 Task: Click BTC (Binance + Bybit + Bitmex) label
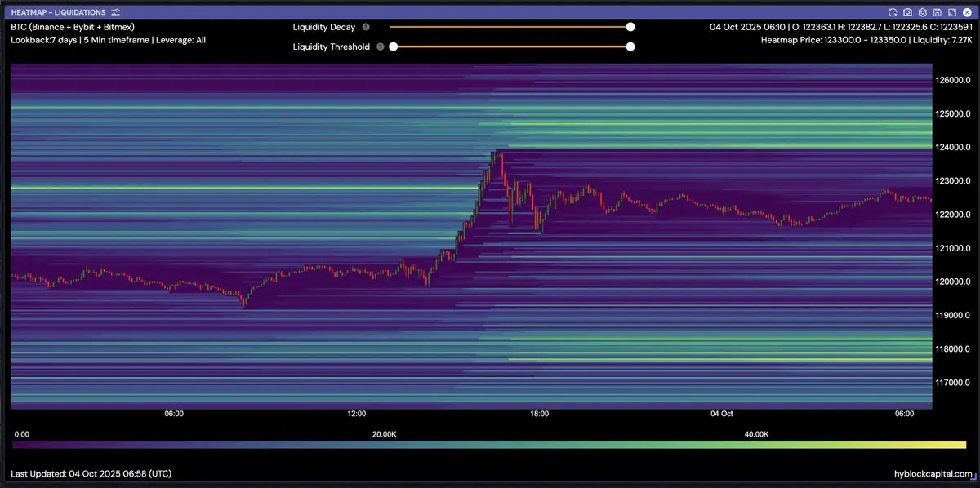tap(73, 27)
